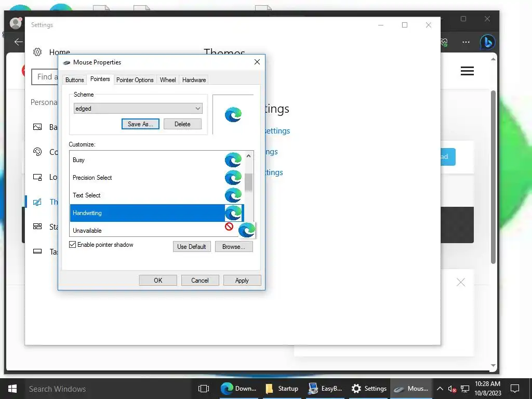Switch to the Buttons tab
The height and width of the screenshot is (399, 532).
[x=74, y=79]
